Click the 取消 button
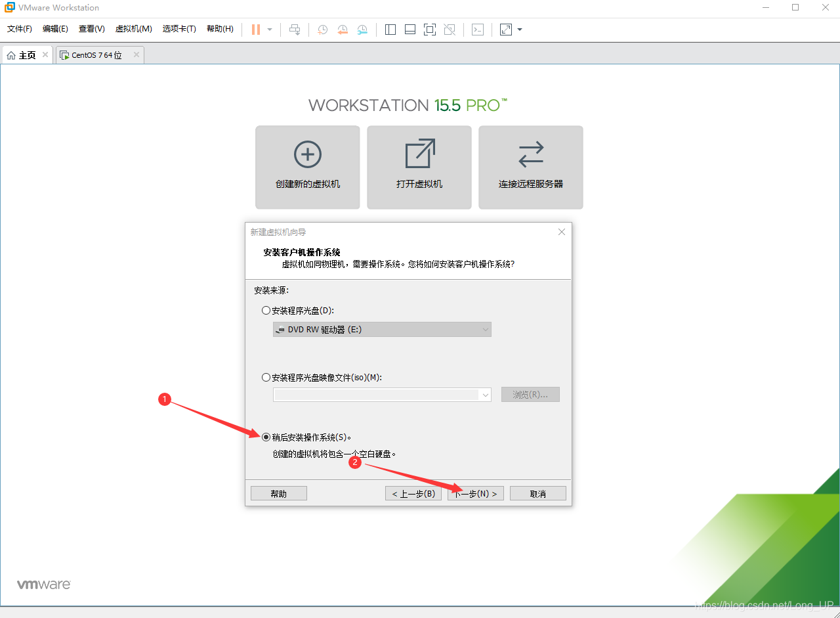The height and width of the screenshot is (618, 840). (538, 494)
